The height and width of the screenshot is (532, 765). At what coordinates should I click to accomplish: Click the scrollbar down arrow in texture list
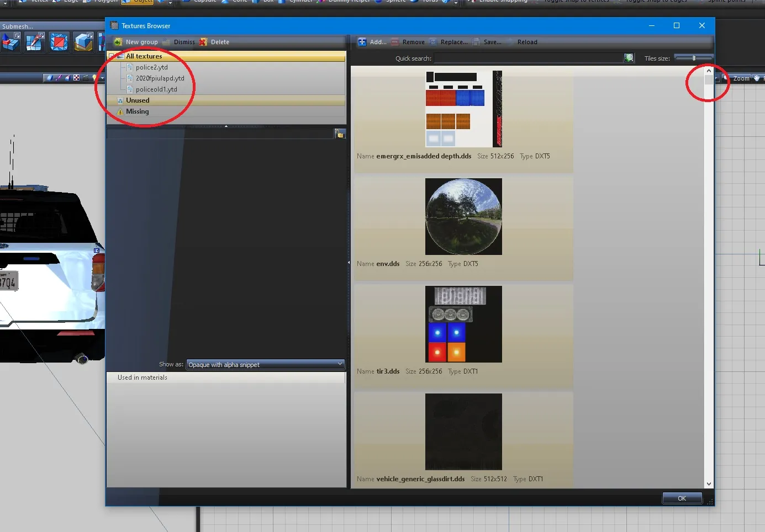coord(709,484)
